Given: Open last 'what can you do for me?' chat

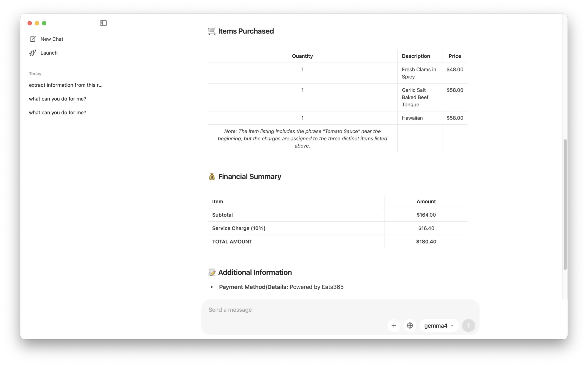Looking at the screenshot, I should click(57, 113).
